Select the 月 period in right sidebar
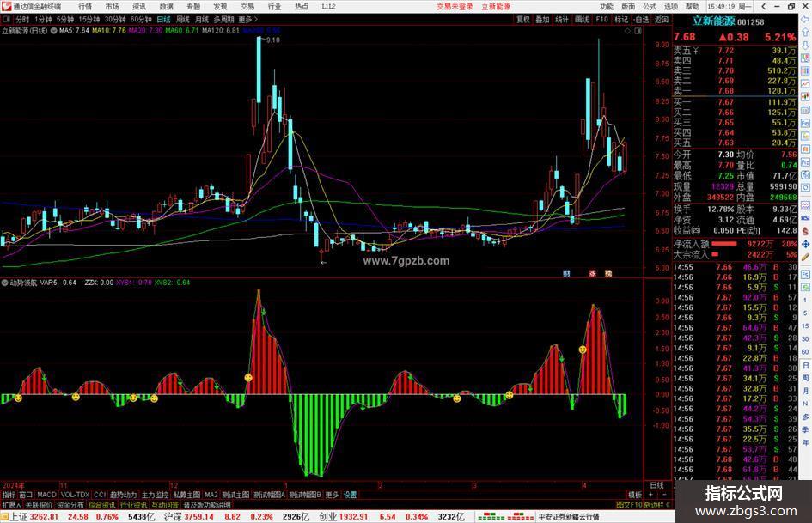This screenshot has height=523, width=812. coord(805,391)
